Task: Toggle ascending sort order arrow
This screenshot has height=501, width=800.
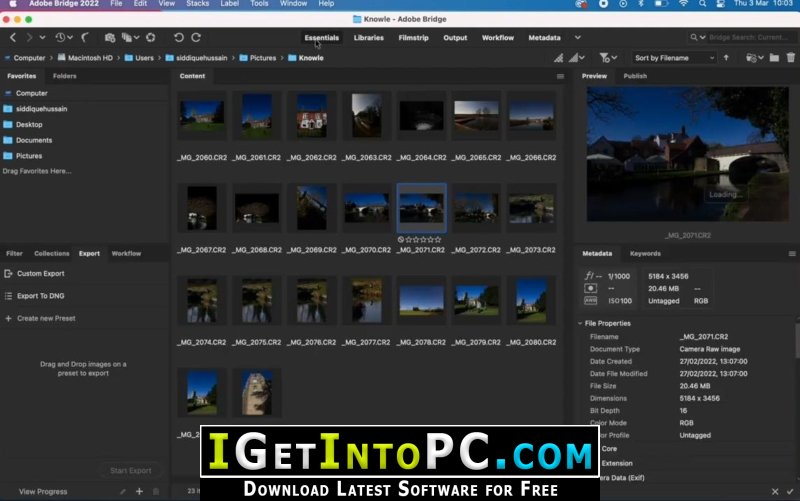Action: pos(726,58)
